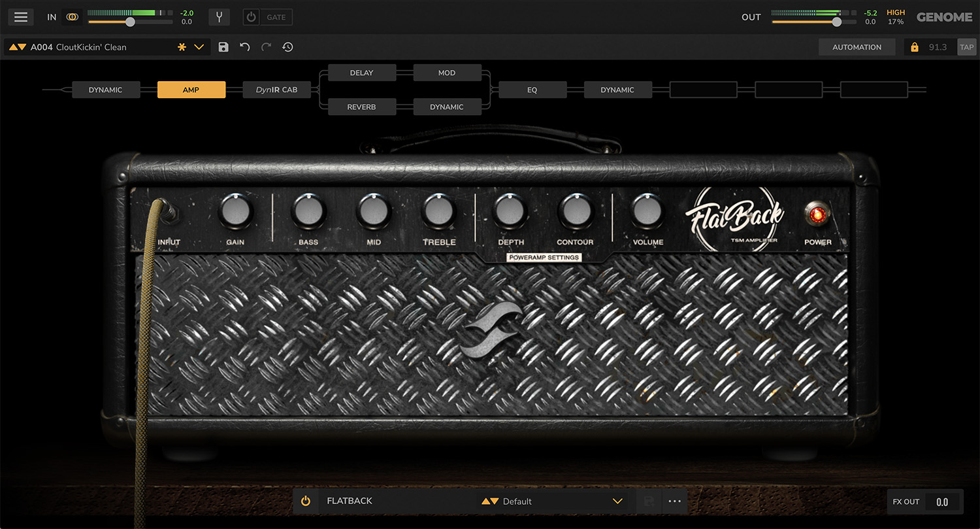Open the tuner fork icon
The width and height of the screenshot is (980, 529).
click(x=219, y=17)
